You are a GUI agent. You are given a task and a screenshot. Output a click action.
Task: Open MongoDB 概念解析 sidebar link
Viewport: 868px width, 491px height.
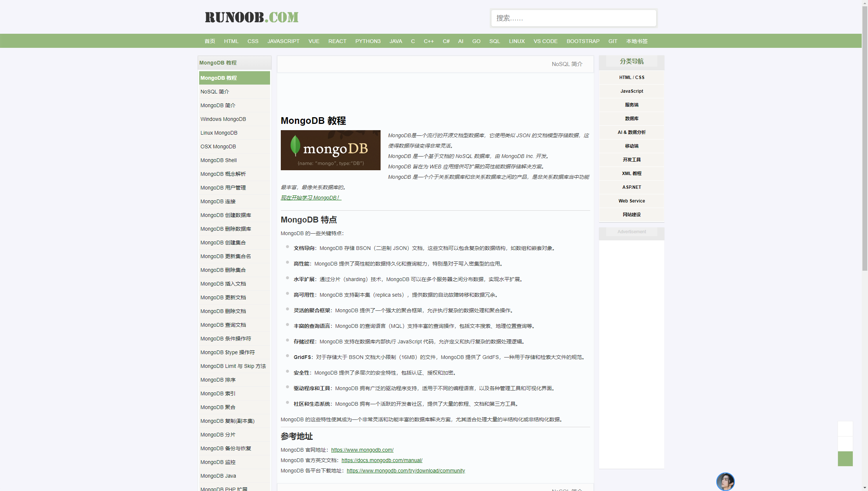[x=234, y=174]
